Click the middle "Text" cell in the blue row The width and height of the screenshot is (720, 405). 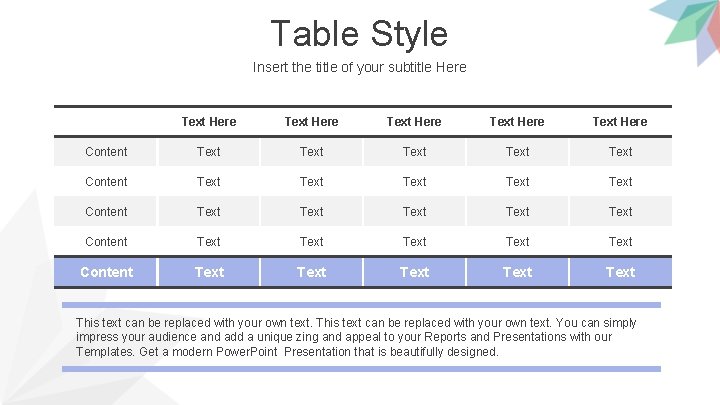(x=414, y=272)
